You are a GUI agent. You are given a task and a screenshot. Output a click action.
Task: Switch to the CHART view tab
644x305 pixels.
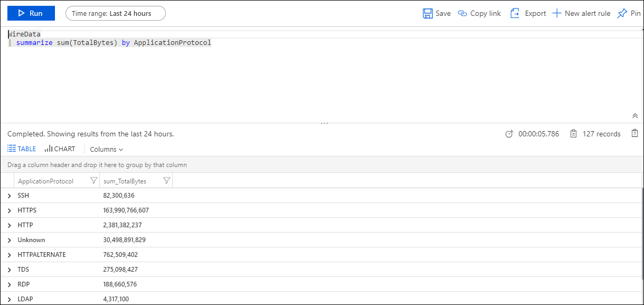pyautogui.click(x=60, y=149)
